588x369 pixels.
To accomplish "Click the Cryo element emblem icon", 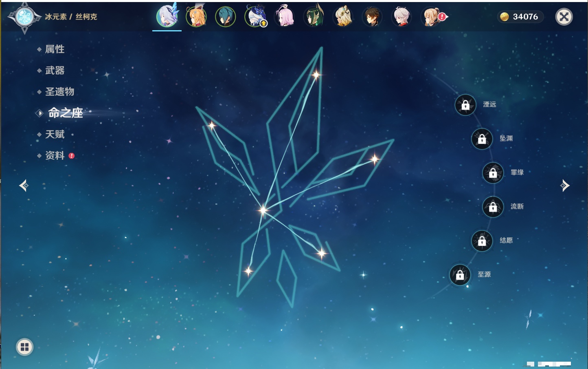I will tap(24, 17).
